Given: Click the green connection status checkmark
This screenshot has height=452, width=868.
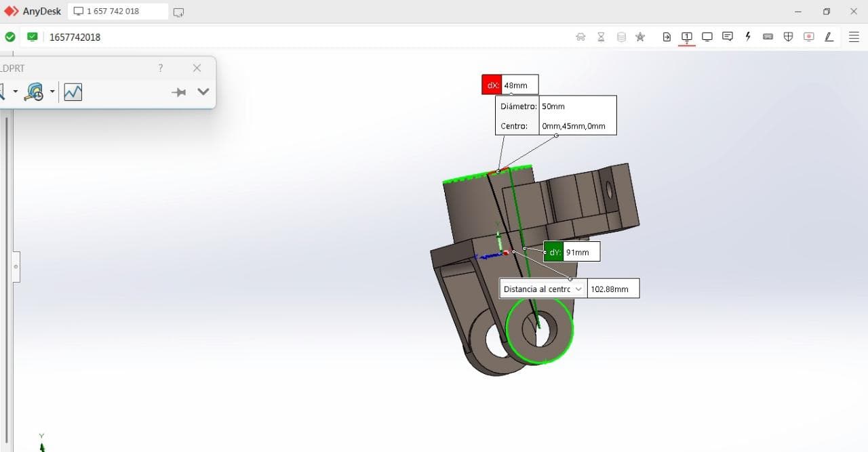Looking at the screenshot, I should 10,37.
